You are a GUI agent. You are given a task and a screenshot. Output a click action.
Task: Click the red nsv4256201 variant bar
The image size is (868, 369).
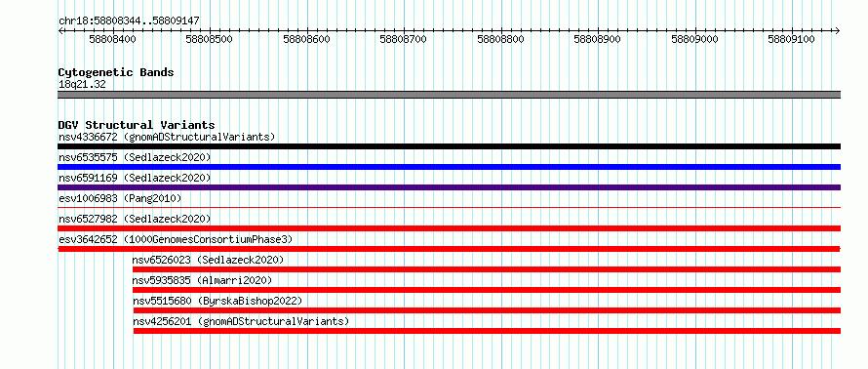pos(487,331)
